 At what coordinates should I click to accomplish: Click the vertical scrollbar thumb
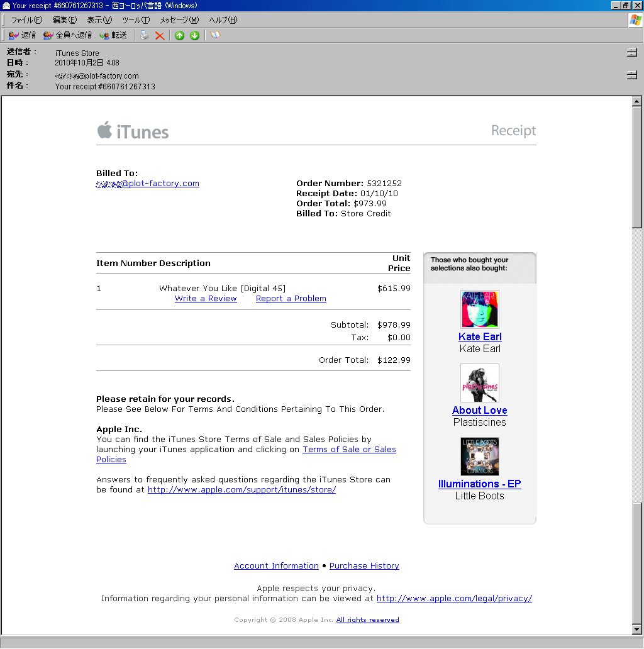pyautogui.click(x=637, y=167)
